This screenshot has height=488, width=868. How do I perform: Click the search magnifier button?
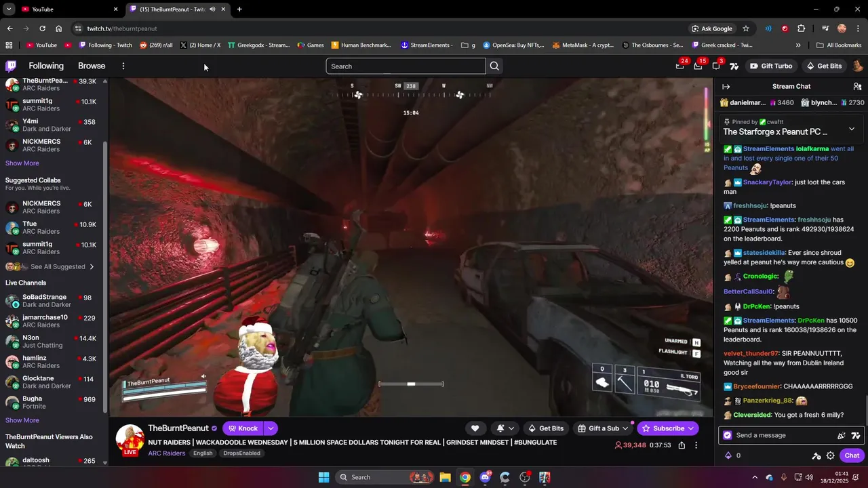coord(494,66)
